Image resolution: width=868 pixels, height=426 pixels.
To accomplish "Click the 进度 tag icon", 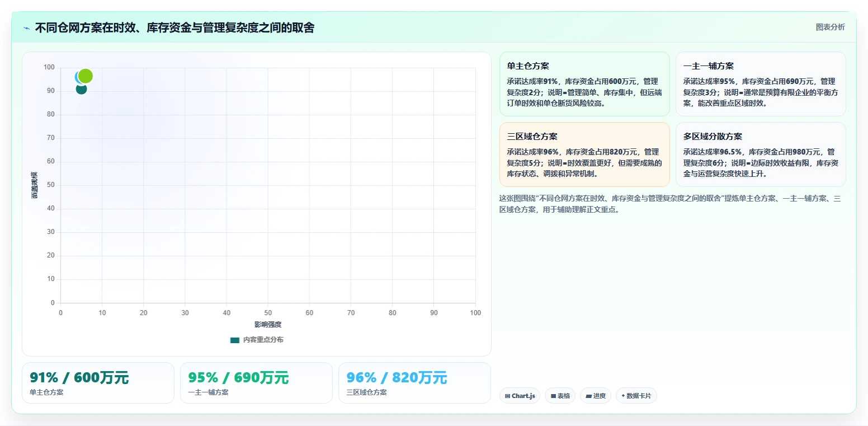I will pos(588,396).
